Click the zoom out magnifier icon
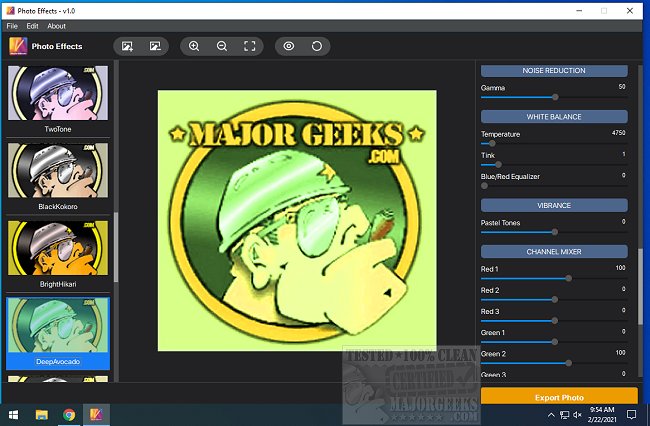The image size is (650, 426). 222,46
